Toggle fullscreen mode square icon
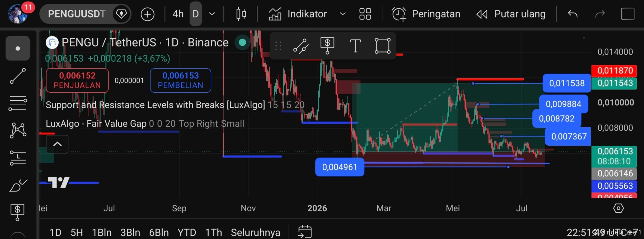 (628, 14)
